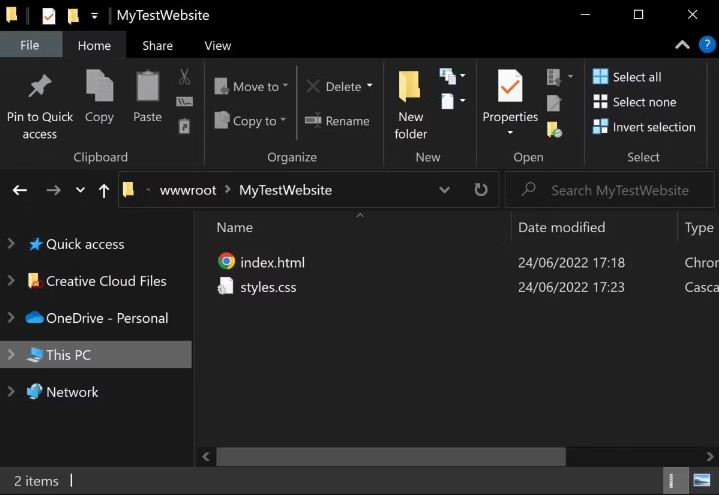
Task: Click the Chrome icon of index.html
Action: pos(226,261)
